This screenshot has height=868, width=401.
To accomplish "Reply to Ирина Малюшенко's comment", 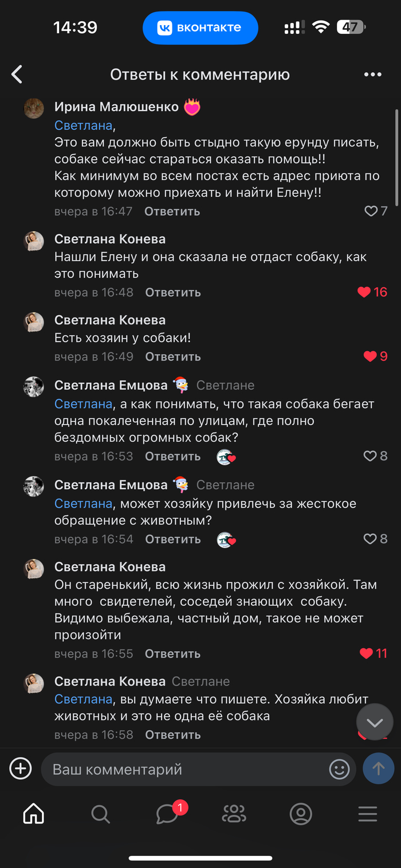I will tap(172, 211).
